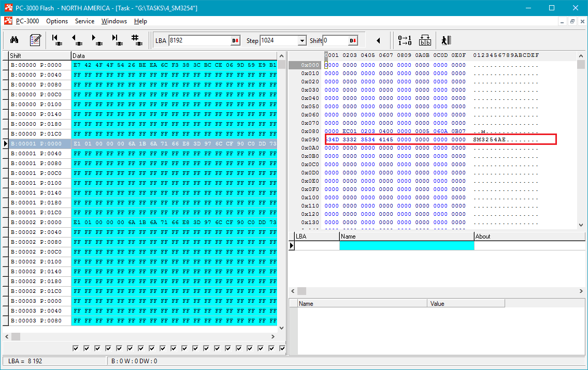
Task: Click the red D arrow in LBA field
Action: pos(235,40)
